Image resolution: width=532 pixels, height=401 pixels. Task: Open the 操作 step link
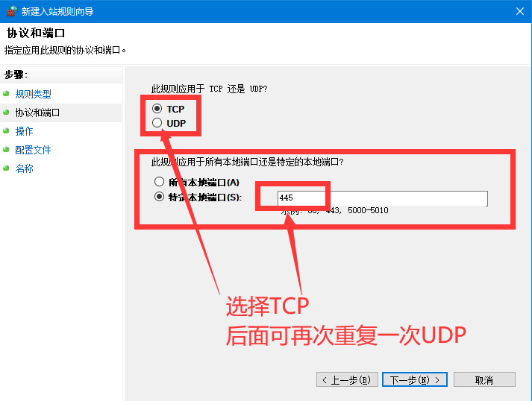[x=24, y=131]
